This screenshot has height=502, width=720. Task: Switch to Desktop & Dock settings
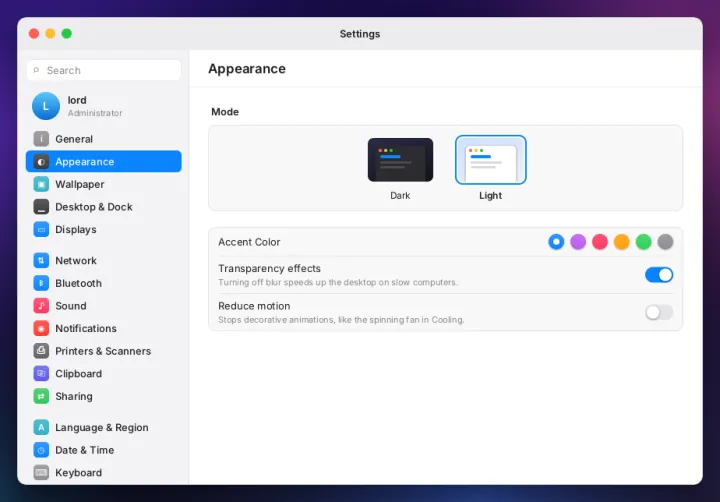[x=104, y=207]
